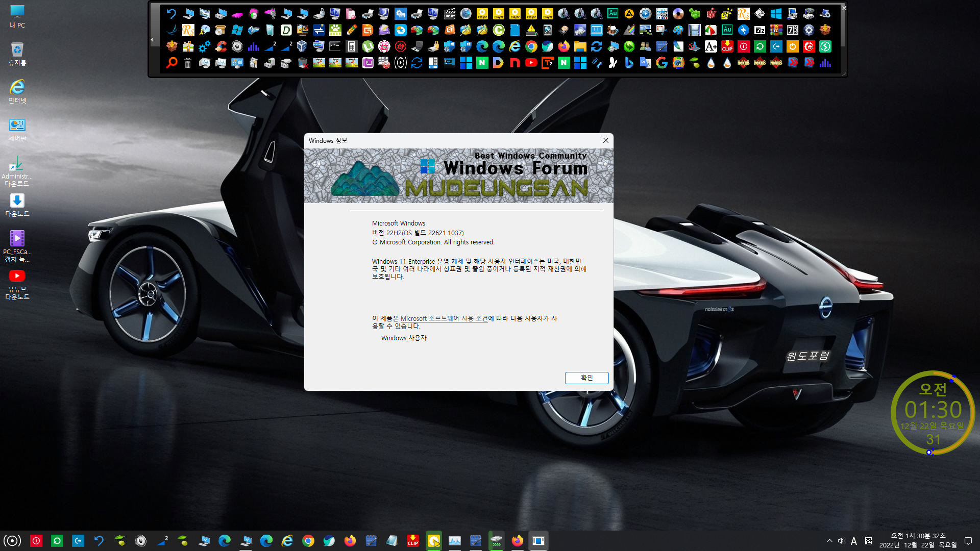Open VirtualBox cube icon in dock
Viewport: 980px width, 551px height.
302,46
